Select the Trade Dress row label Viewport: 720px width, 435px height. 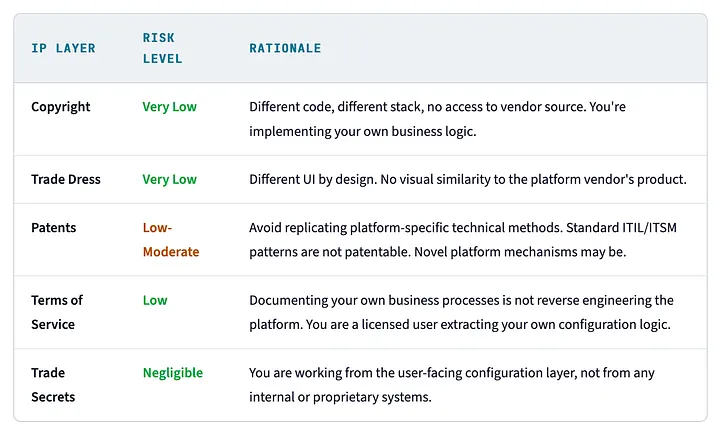[66, 180]
